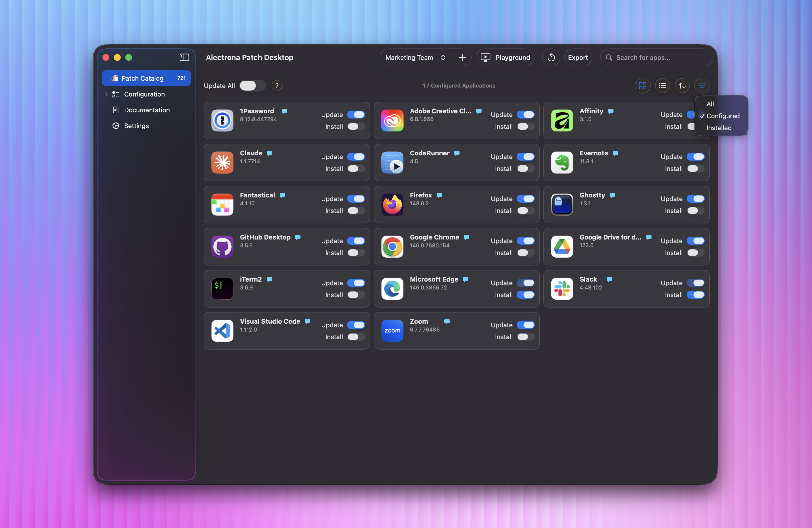Disable Install toggle for Microsoft Edge

tap(525, 295)
